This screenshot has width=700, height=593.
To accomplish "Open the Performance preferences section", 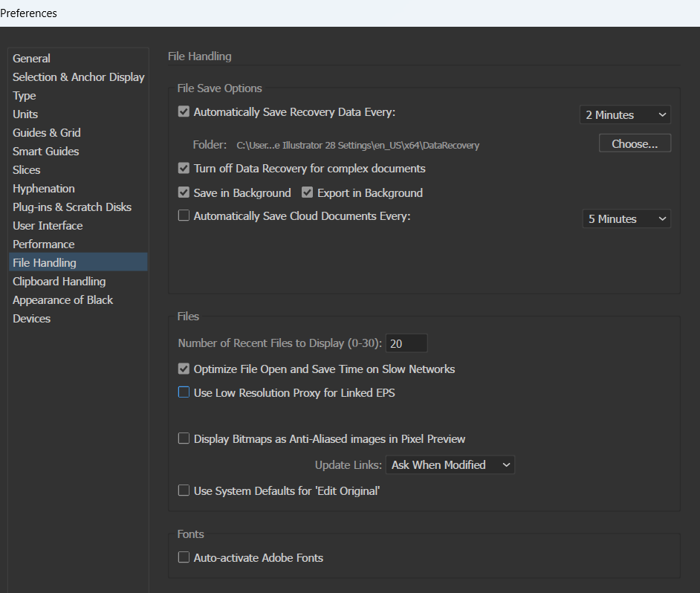I will (x=43, y=244).
